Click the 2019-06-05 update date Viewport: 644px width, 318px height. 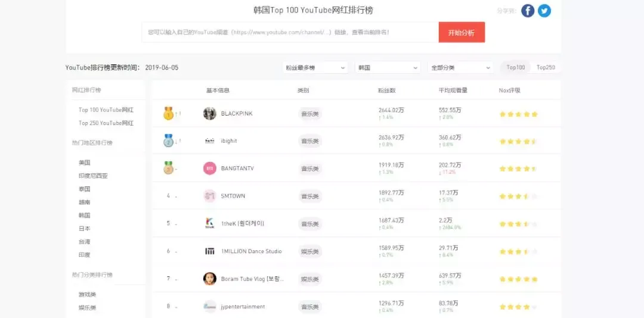coord(162,67)
